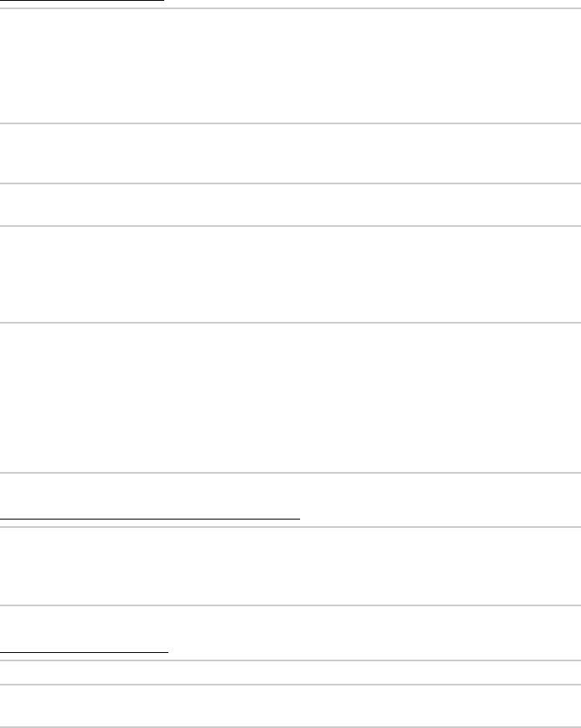Click the short black underline at page top
581x728 pixels.
83,1
